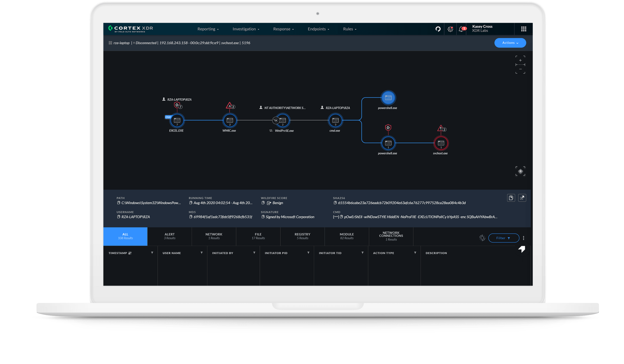This screenshot has height=364, width=624.
Task: Open the Actions dropdown button
Action: click(x=510, y=43)
